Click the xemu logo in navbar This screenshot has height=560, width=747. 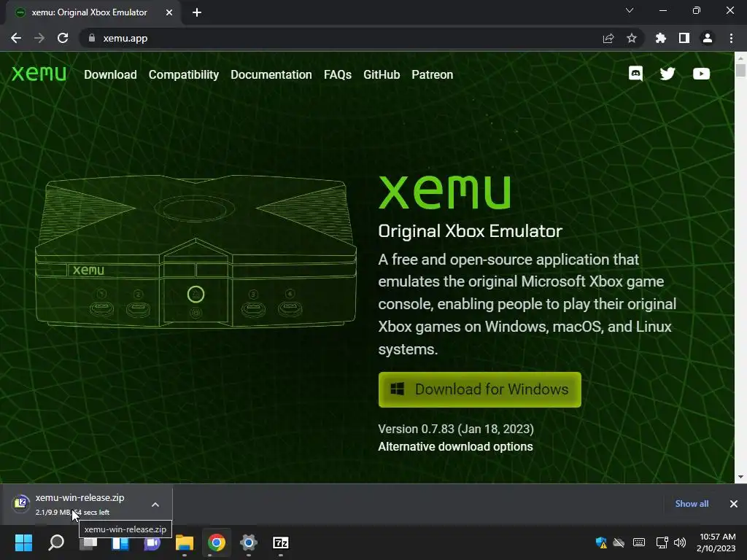[39, 74]
